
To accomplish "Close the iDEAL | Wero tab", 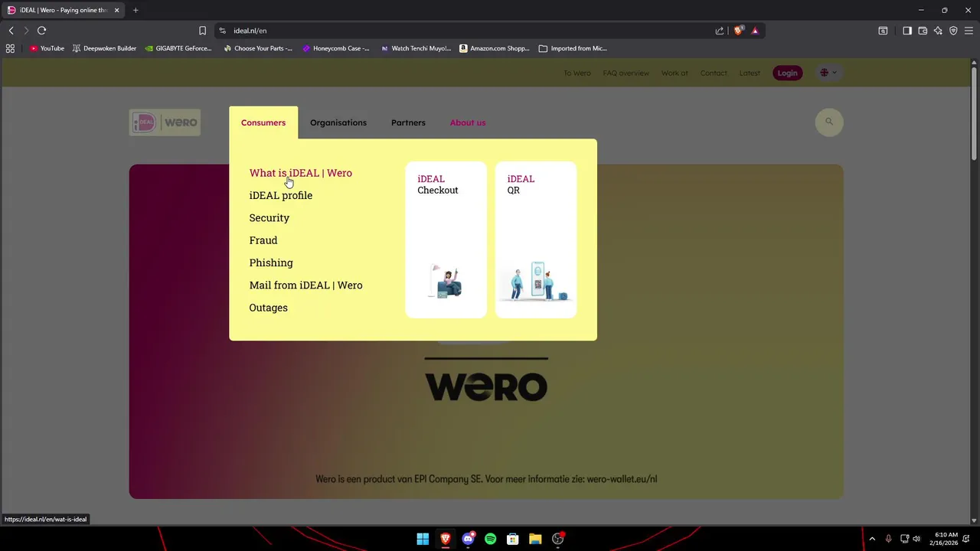I will (x=116, y=10).
